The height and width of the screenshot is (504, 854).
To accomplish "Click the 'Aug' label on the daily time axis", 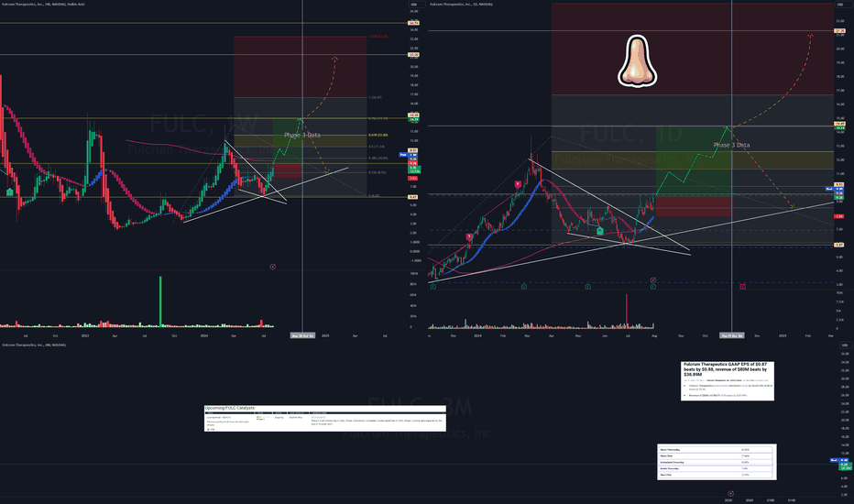I will click(x=654, y=335).
